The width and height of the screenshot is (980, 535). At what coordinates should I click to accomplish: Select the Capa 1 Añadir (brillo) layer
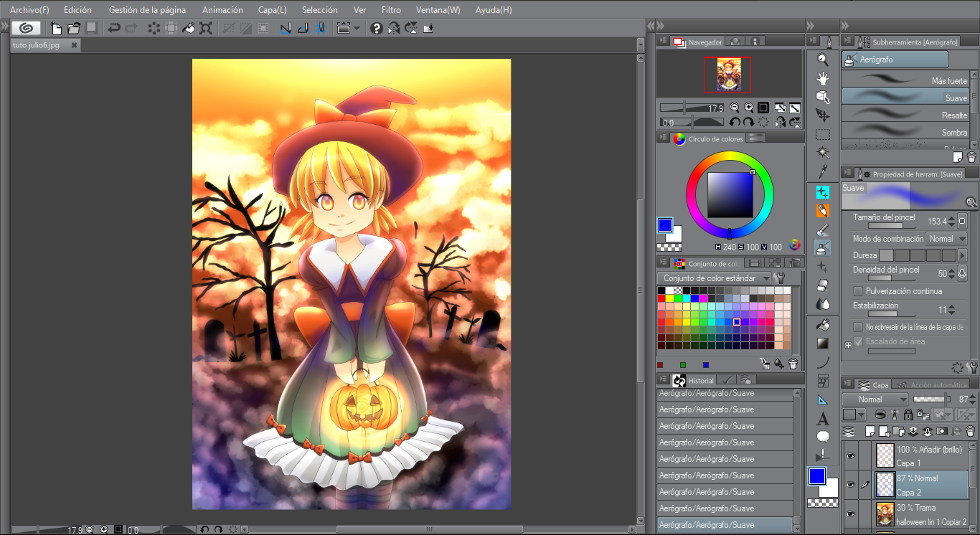920,456
